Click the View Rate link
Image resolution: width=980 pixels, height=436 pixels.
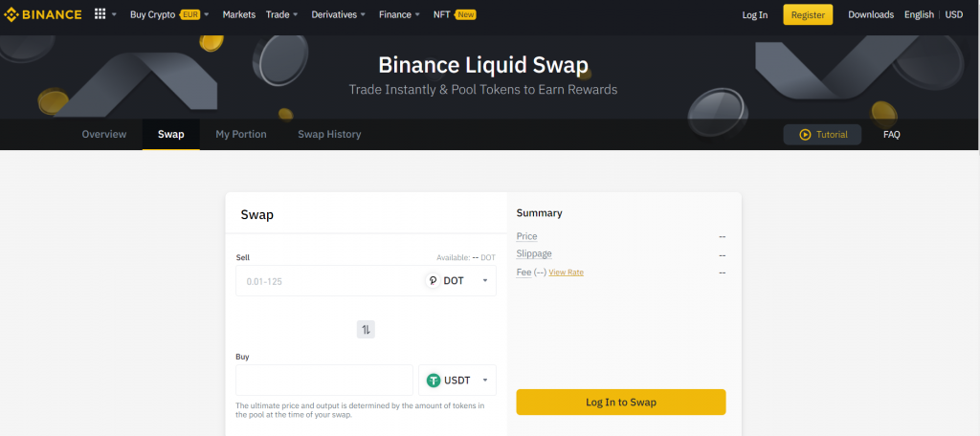point(566,272)
